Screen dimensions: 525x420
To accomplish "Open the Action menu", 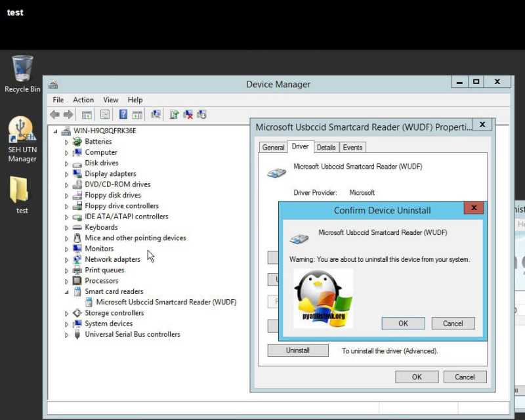I will coord(83,100).
